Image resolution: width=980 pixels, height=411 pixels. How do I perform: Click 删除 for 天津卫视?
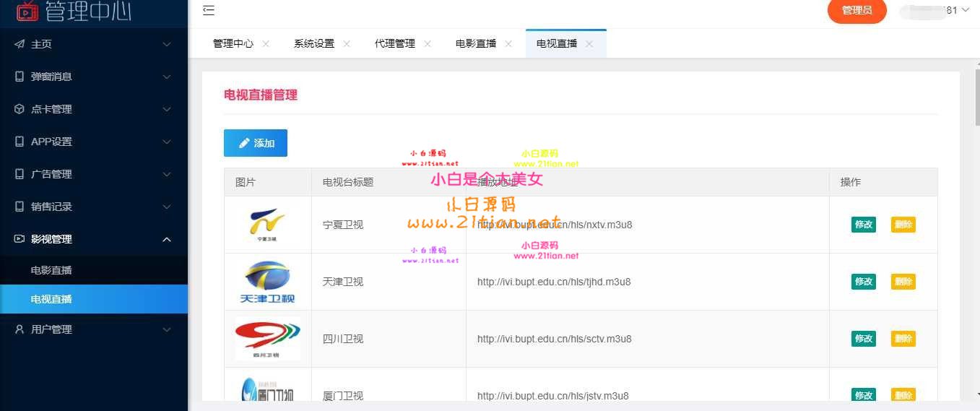(x=903, y=282)
